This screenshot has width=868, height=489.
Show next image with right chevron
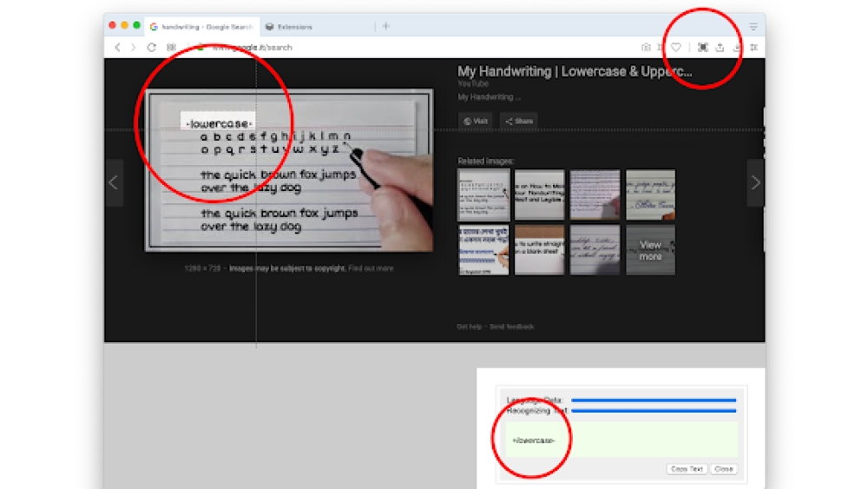(756, 182)
